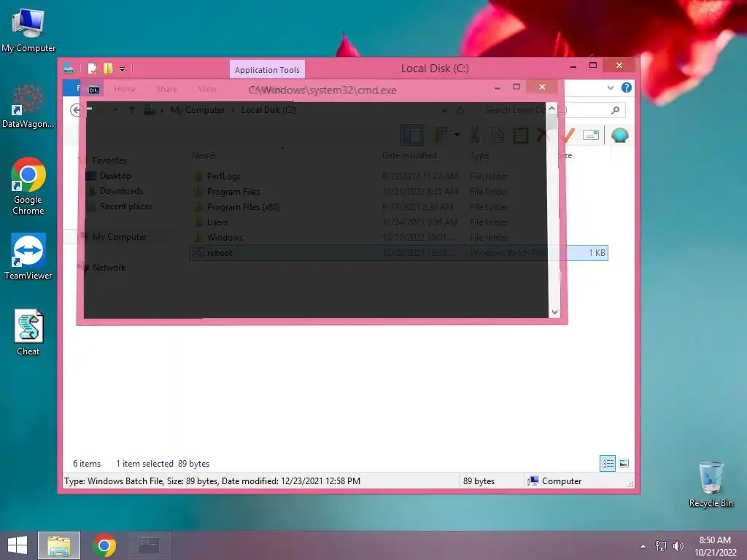Open Explorer system menu icon in title bar

pyautogui.click(x=69, y=69)
